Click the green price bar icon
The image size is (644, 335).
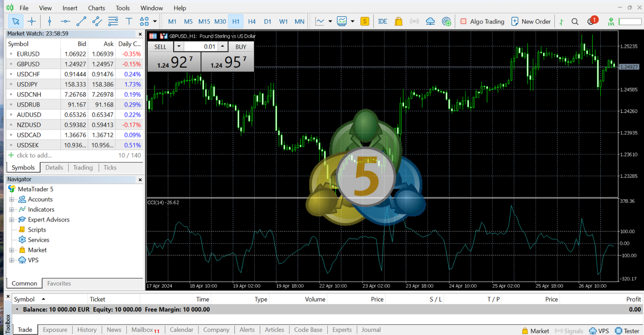point(561,22)
